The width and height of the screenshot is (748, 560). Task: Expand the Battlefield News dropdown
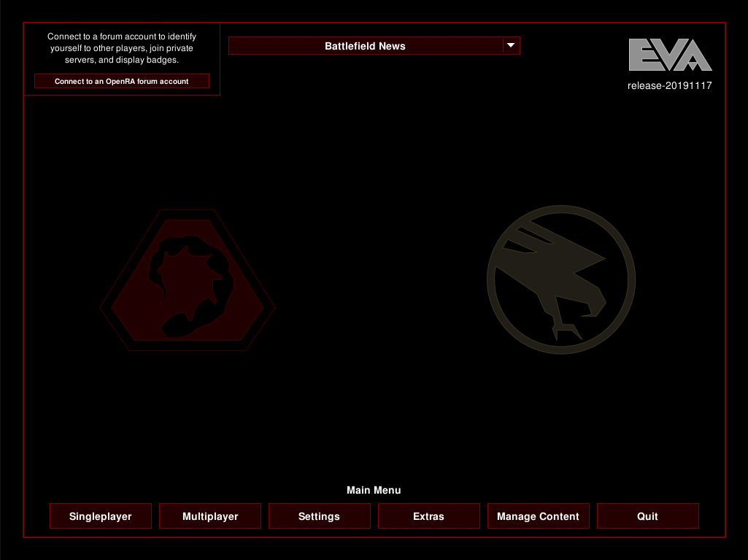pos(374,46)
